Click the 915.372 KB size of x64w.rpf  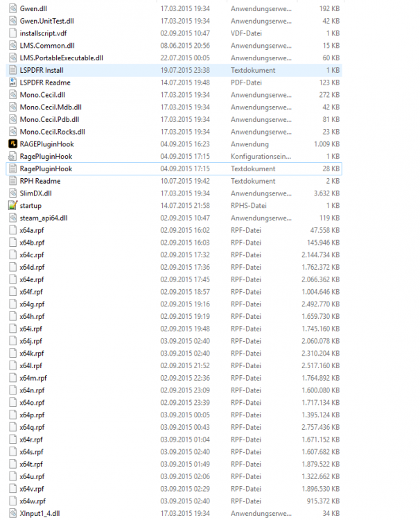[323, 501]
